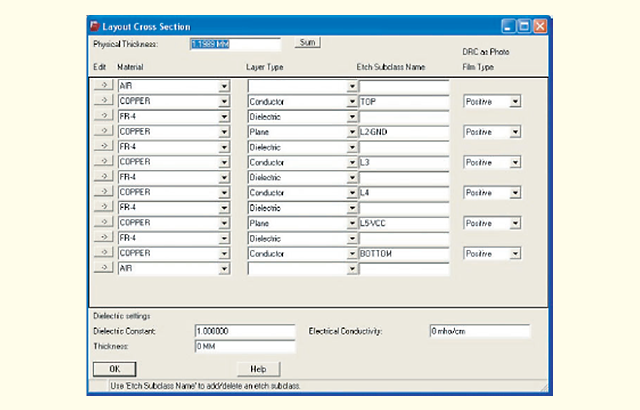
Task: Click the edit arrow for the L3 layer
Action: coord(103,161)
